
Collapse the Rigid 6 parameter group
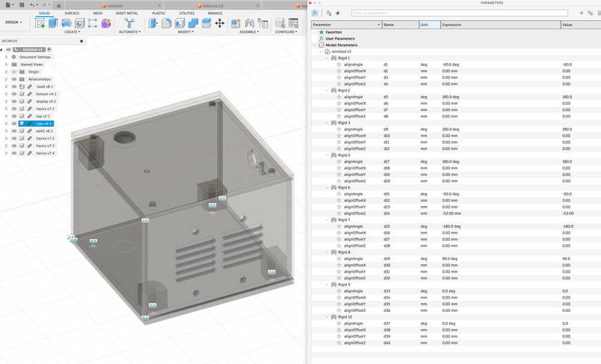point(327,187)
